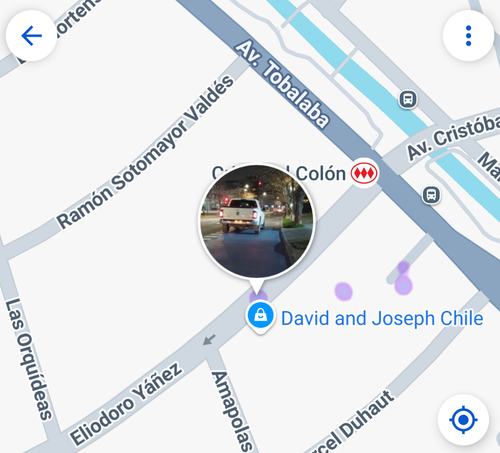Open the three-dot overflow menu
This screenshot has width=500, height=453.
[468, 36]
